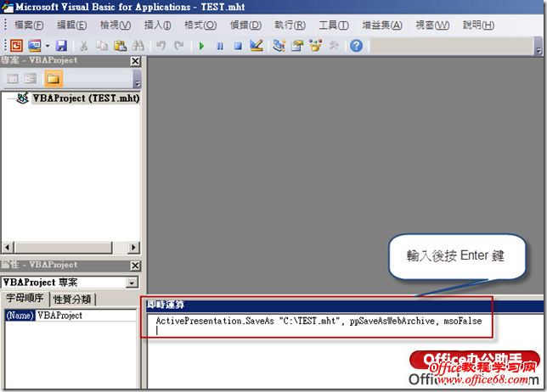Open the Insert object dropdown arrow

[48, 46]
